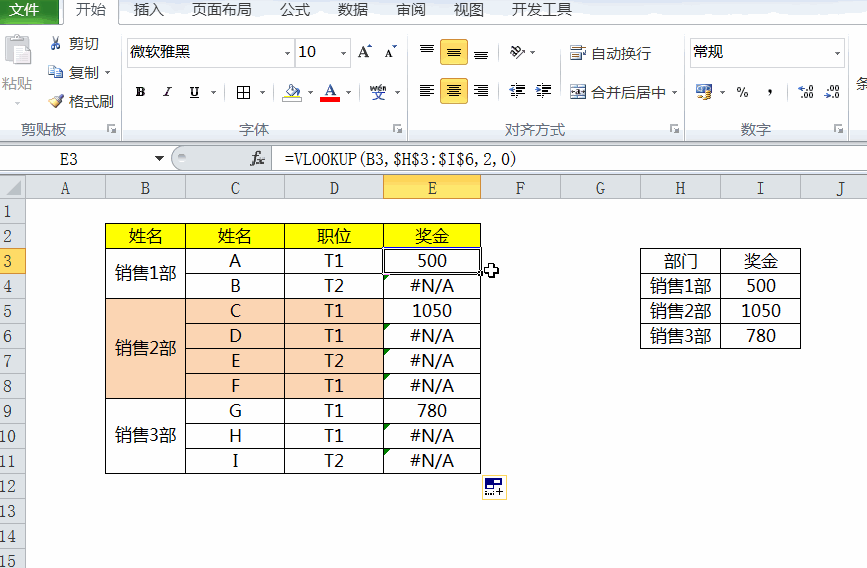Image resolution: width=867 pixels, height=568 pixels.
Task: Expand font color dropdown arrow
Action: click(348, 92)
